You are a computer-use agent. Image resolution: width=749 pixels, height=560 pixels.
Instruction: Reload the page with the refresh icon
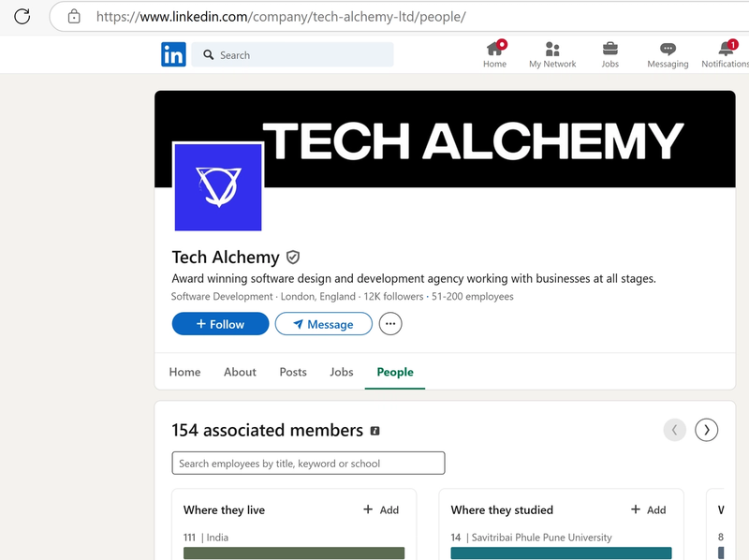click(x=22, y=16)
